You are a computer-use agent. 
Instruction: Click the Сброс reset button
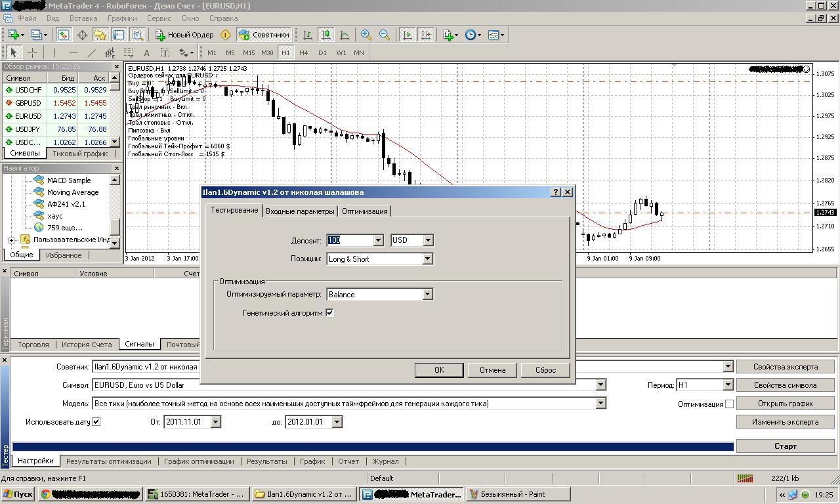point(545,370)
